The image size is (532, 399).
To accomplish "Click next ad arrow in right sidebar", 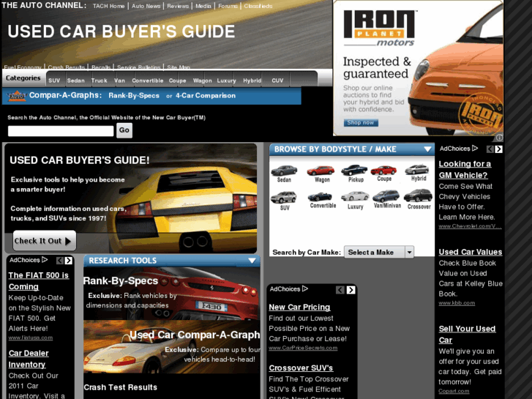I will [498, 149].
